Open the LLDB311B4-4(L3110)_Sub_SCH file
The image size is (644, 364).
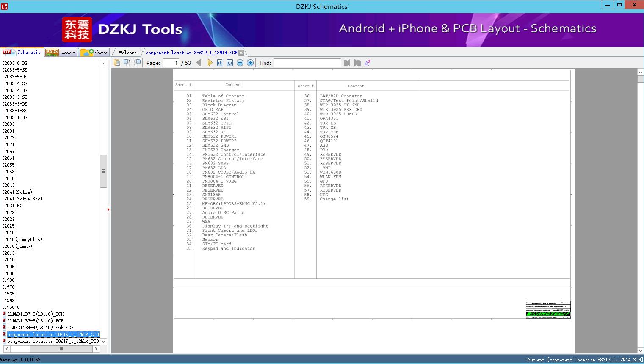(x=41, y=328)
